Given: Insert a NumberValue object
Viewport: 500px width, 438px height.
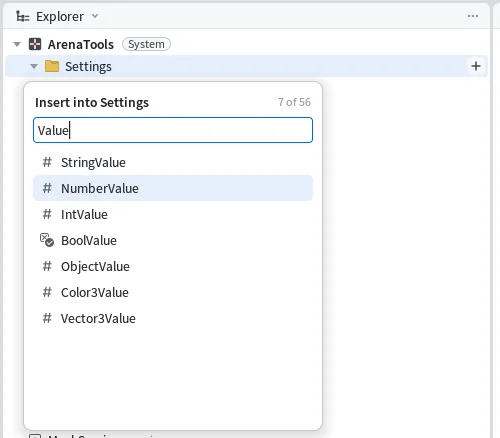Looking at the screenshot, I should coord(173,188).
